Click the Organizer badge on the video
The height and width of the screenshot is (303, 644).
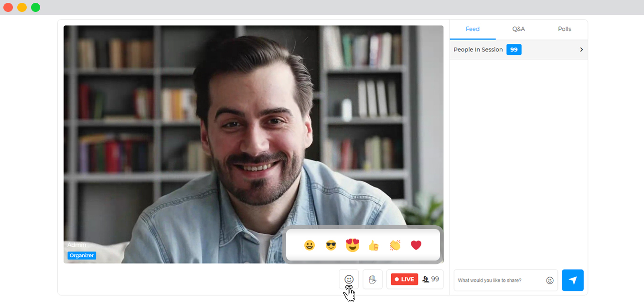click(82, 255)
